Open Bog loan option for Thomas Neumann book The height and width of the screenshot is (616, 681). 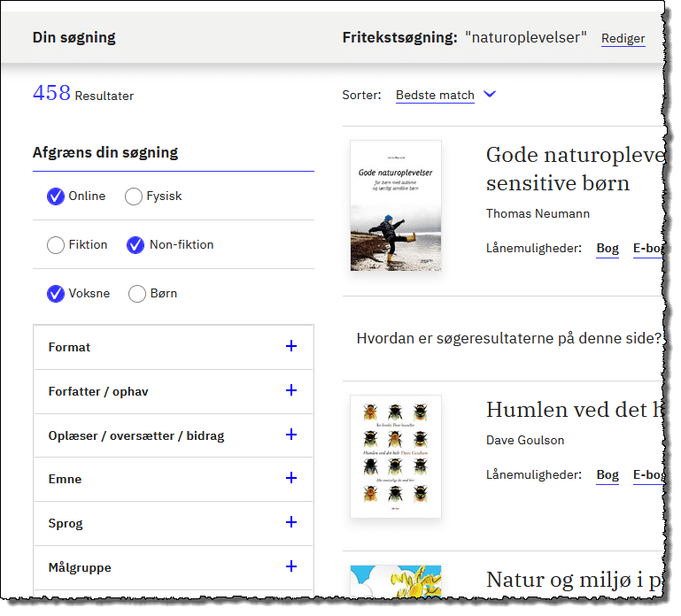coord(607,249)
